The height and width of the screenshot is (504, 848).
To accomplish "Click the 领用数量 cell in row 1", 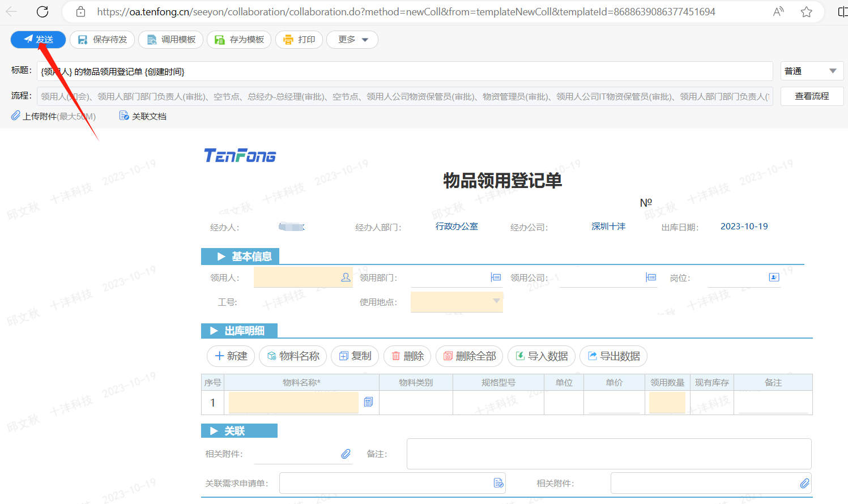I will pyautogui.click(x=667, y=403).
